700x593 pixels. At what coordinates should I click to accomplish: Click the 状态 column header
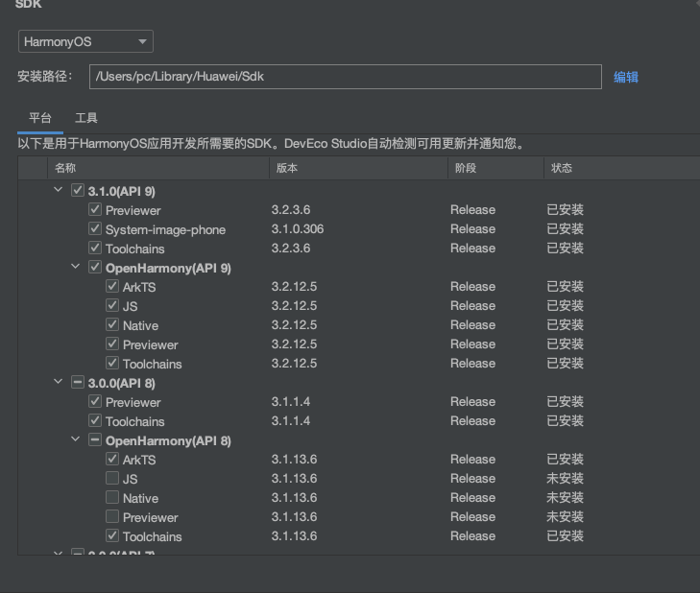622,168
